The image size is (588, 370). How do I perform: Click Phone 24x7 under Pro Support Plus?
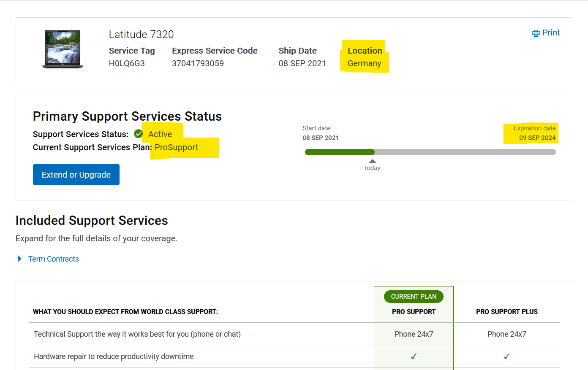click(506, 334)
